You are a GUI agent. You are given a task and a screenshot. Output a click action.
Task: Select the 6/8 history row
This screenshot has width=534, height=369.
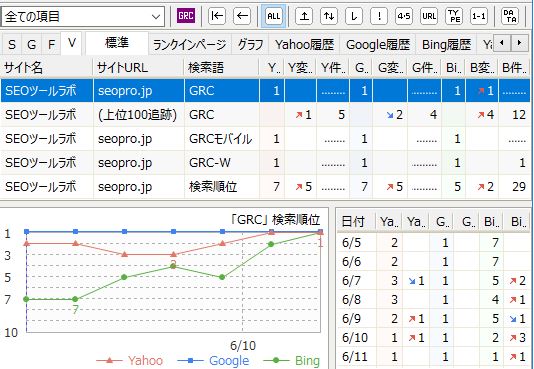click(434, 300)
